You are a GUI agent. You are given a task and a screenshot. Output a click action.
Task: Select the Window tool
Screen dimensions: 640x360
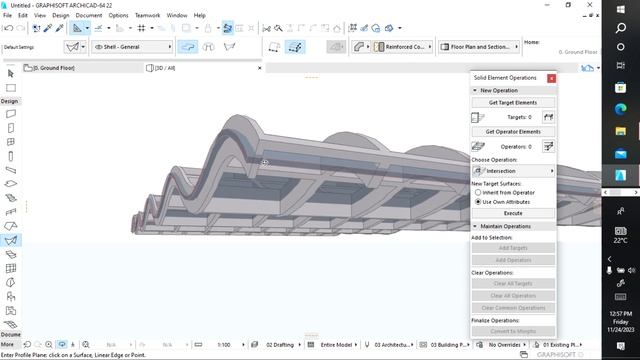11,142
